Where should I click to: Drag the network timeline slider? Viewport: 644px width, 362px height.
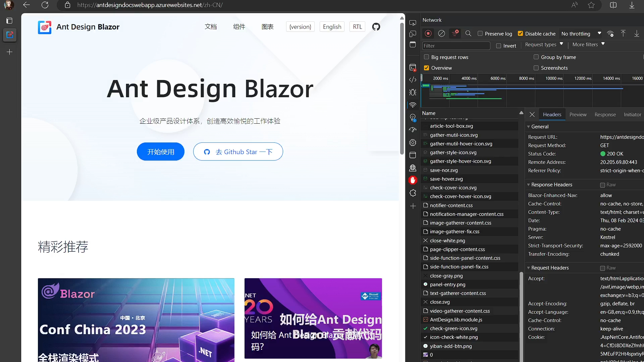422,78
